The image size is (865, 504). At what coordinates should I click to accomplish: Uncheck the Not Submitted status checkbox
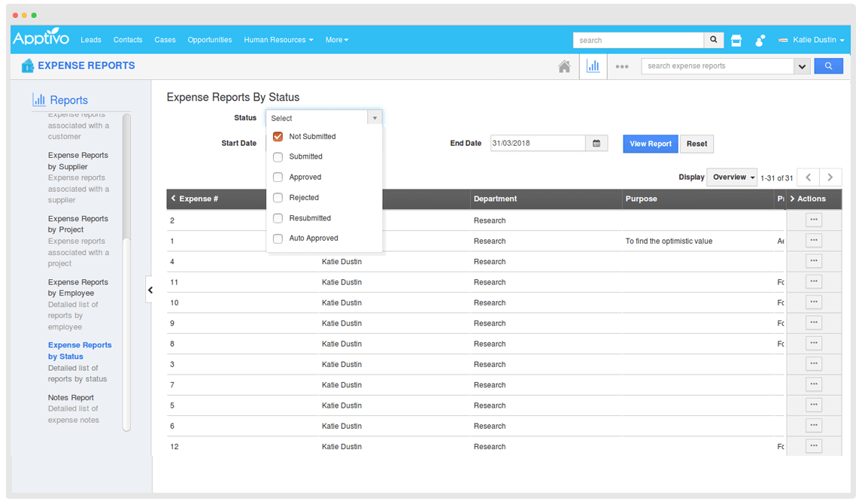(x=278, y=137)
